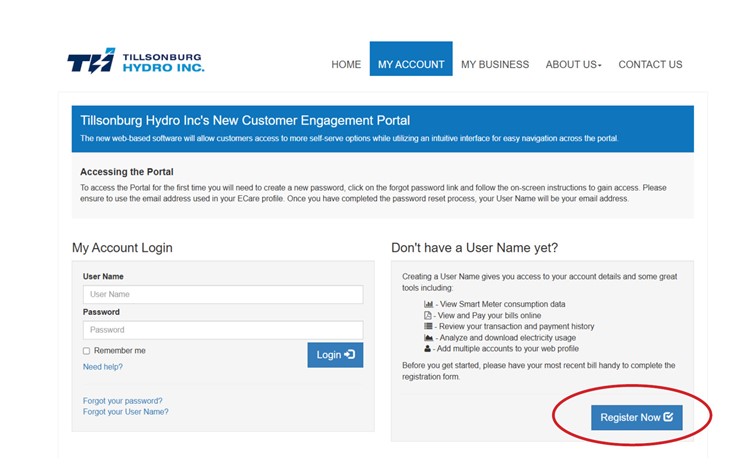The height and width of the screenshot is (472, 755).
Task: Click the document icon beside View and Pay bills
Action: (x=428, y=315)
